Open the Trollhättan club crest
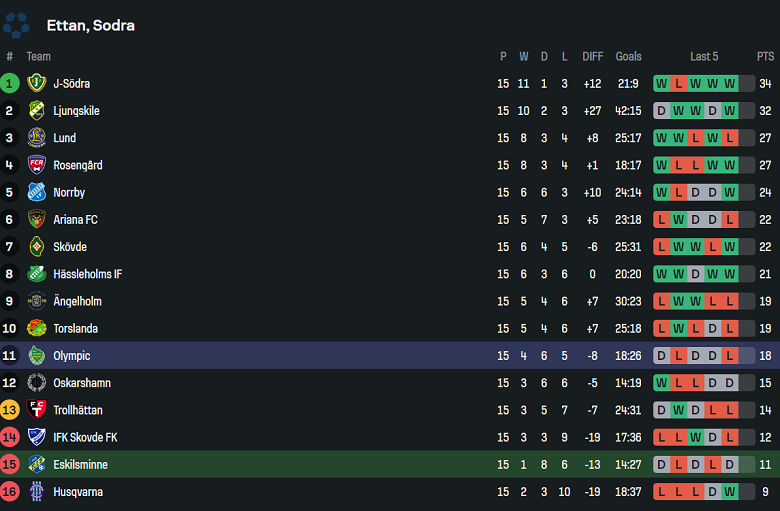780x511 pixels. pos(37,410)
